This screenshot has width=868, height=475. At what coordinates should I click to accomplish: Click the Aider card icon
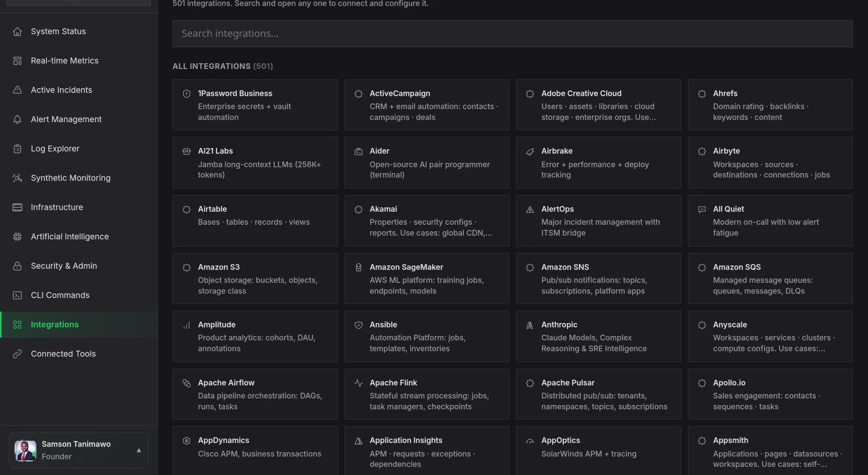(358, 151)
